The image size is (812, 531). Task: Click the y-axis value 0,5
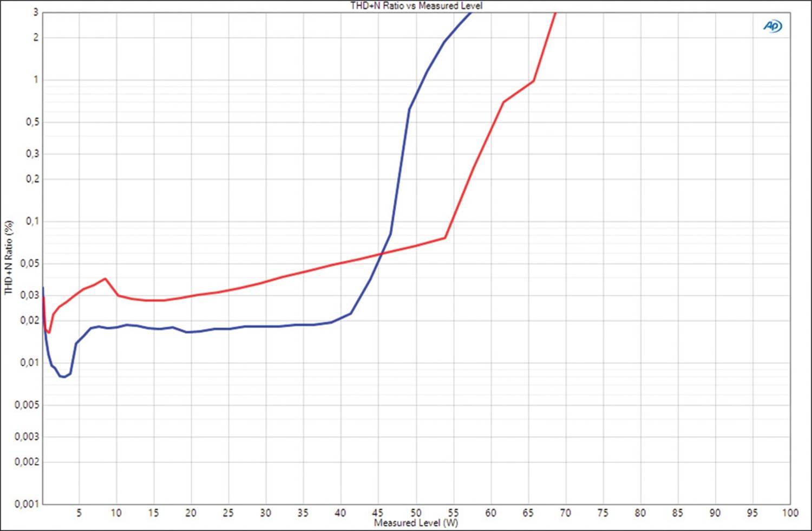pos(32,122)
